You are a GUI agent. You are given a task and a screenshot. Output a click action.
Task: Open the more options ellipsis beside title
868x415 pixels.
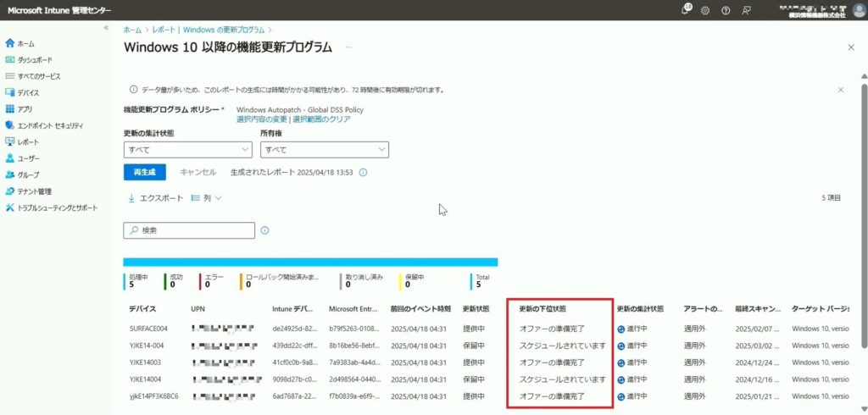[348, 47]
